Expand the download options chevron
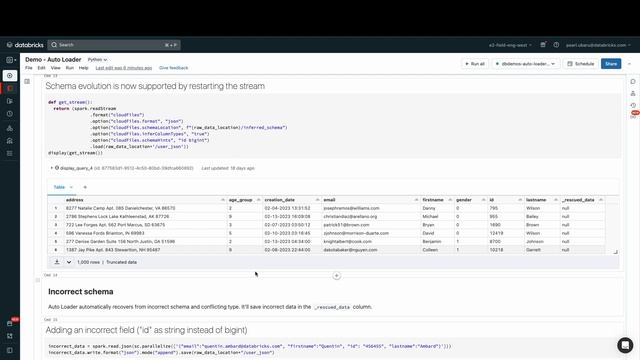 pyautogui.click(x=69, y=262)
